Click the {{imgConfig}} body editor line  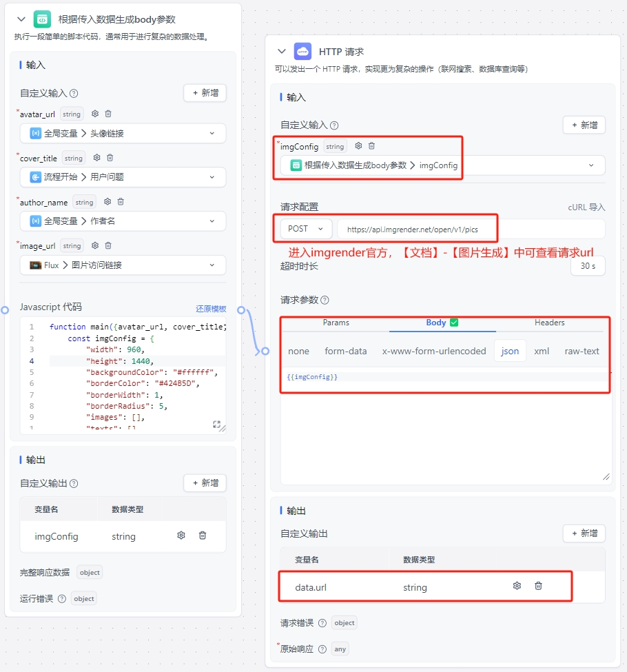[446, 377]
